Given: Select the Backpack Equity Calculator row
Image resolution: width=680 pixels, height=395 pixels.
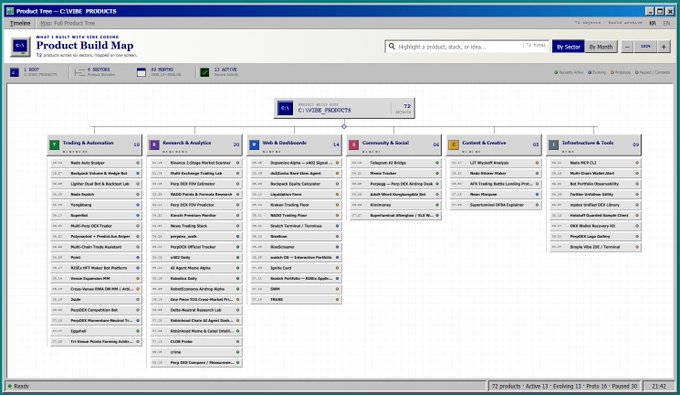Looking at the screenshot, I should click(296, 184).
